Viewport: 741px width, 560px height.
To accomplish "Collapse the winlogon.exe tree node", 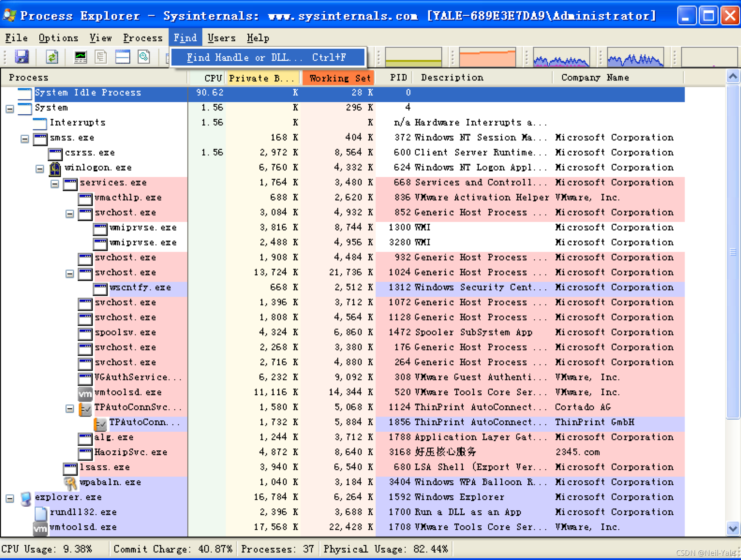I will 40,168.
